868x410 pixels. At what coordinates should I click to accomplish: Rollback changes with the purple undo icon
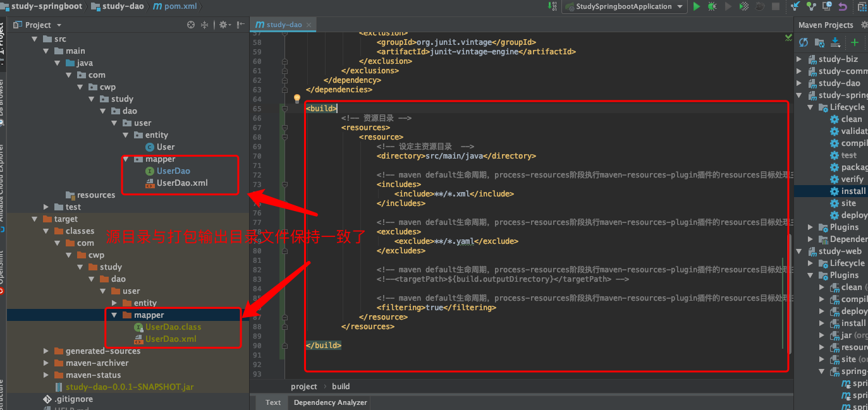(842, 7)
